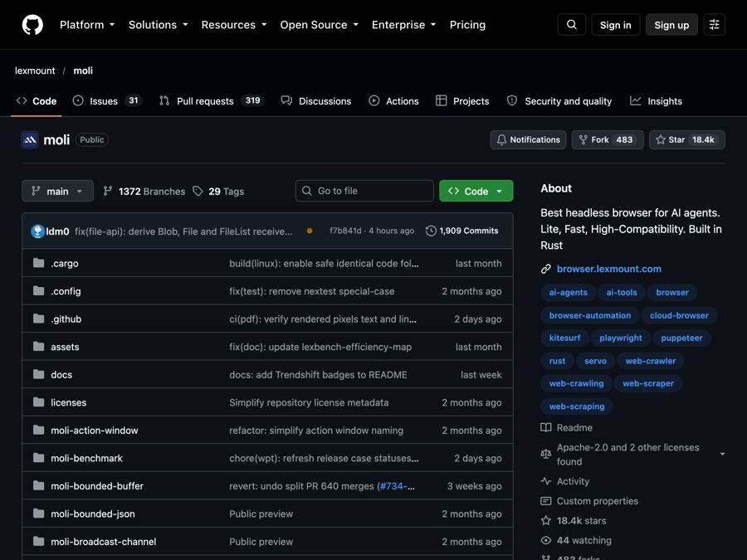Open commit hash f7b841d
Screen dimensions: 747x560
(x=345, y=231)
